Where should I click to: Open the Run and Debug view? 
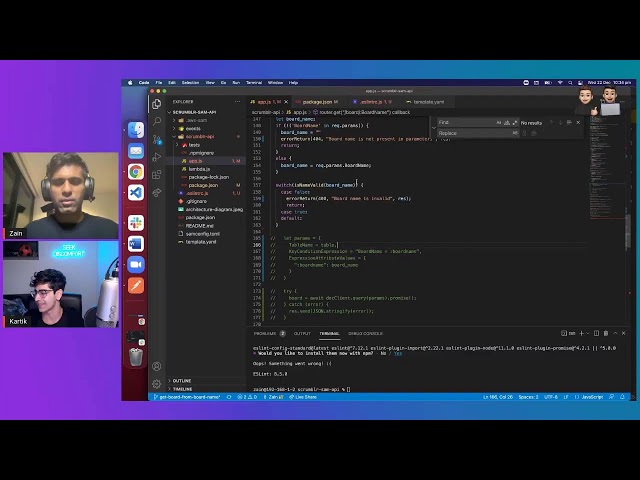(157, 157)
